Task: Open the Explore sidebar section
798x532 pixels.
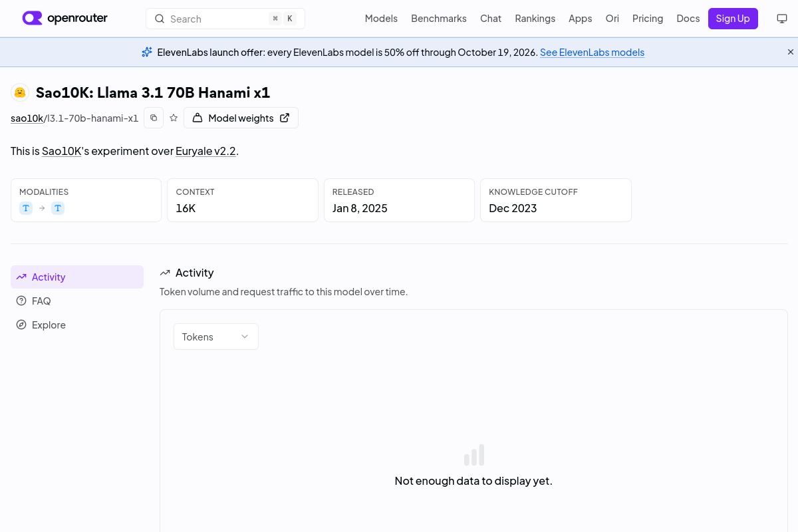Action: click(77, 325)
